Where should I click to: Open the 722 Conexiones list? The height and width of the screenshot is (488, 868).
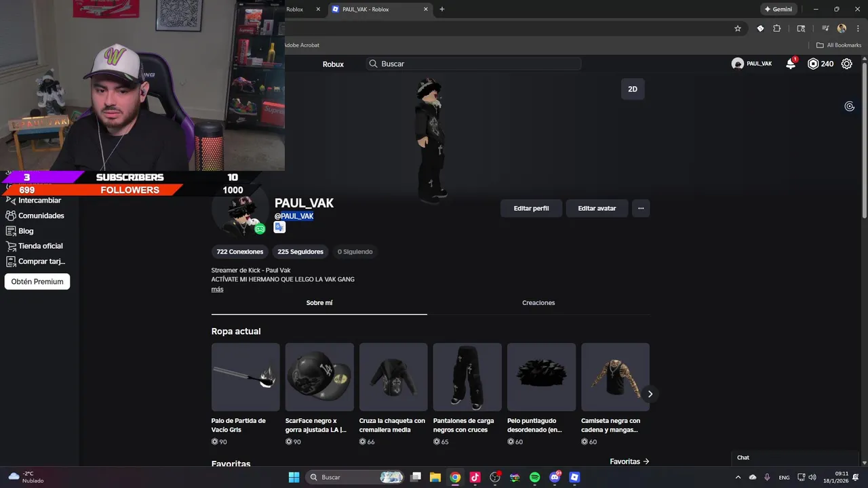pos(240,251)
